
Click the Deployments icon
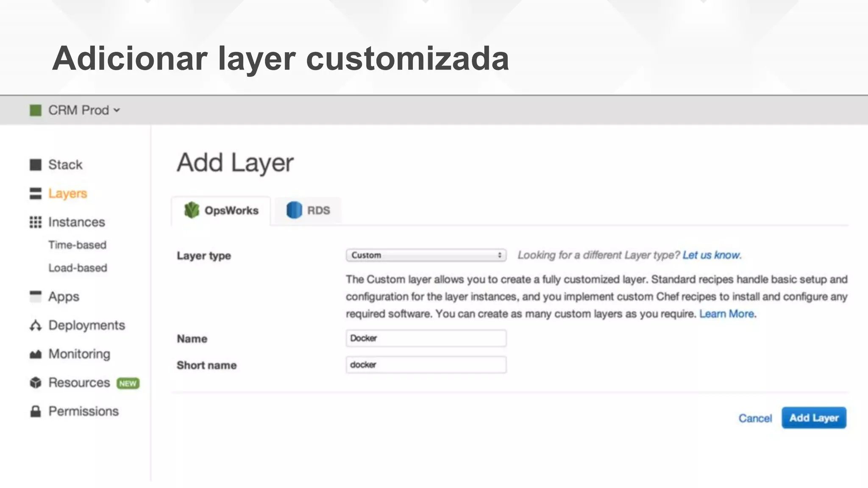36,325
